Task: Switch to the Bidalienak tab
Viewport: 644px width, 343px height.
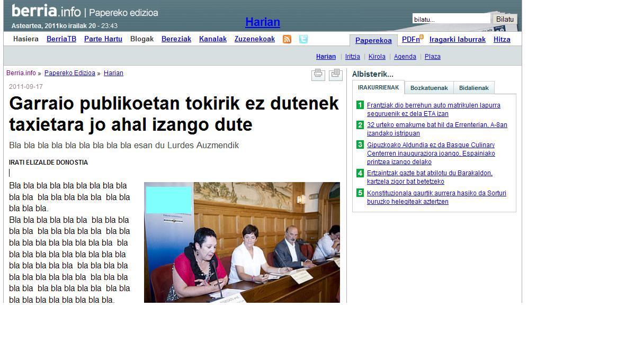Action: tap(474, 88)
